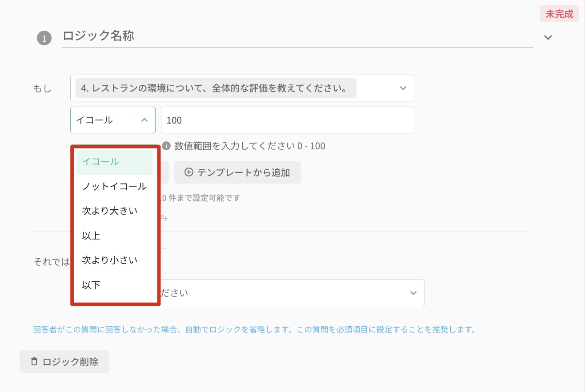Open the question 4 selection dropdown
Image resolution: width=585 pixels, height=392 pixels.
242,88
